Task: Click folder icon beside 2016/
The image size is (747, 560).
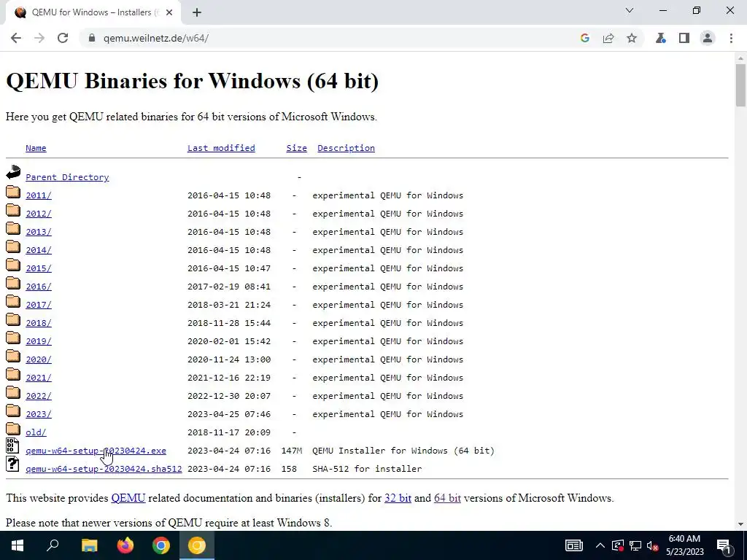Action: (13, 284)
